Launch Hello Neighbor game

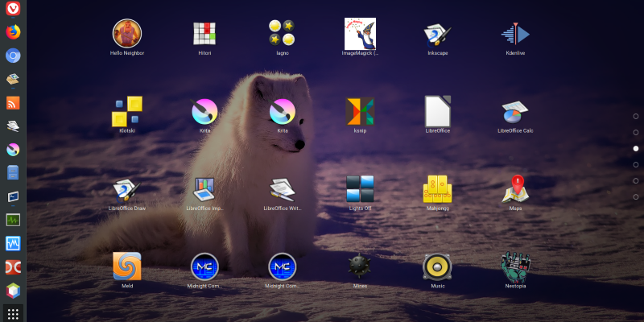tap(127, 33)
